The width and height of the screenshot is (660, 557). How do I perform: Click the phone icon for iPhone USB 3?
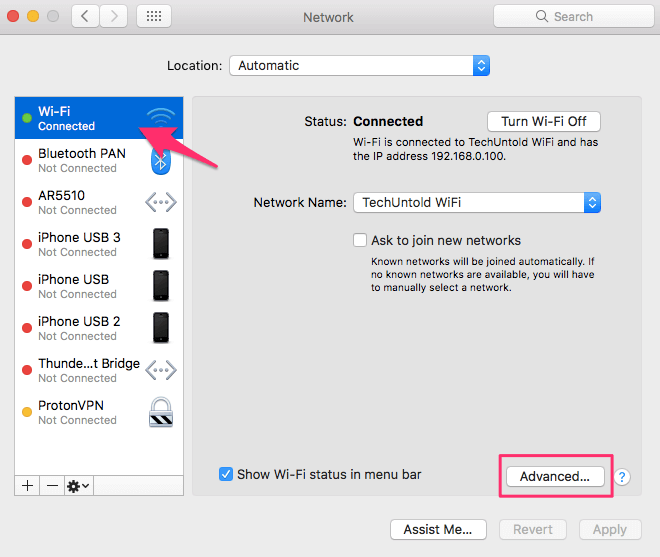161,244
